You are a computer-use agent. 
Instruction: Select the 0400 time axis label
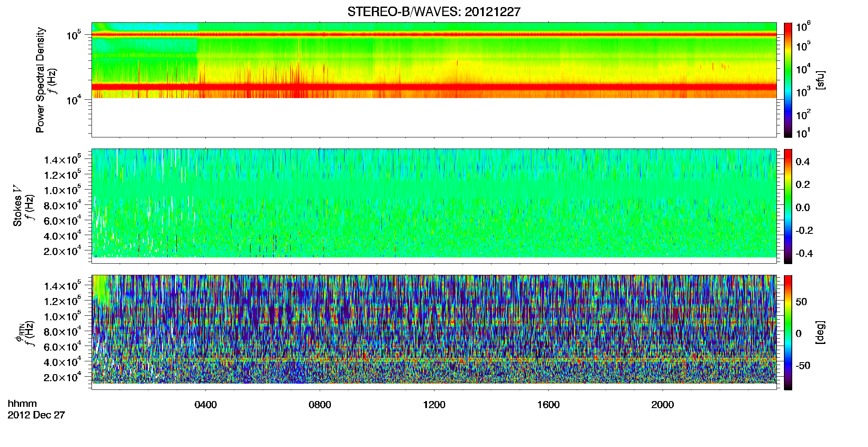coord(206,405)
